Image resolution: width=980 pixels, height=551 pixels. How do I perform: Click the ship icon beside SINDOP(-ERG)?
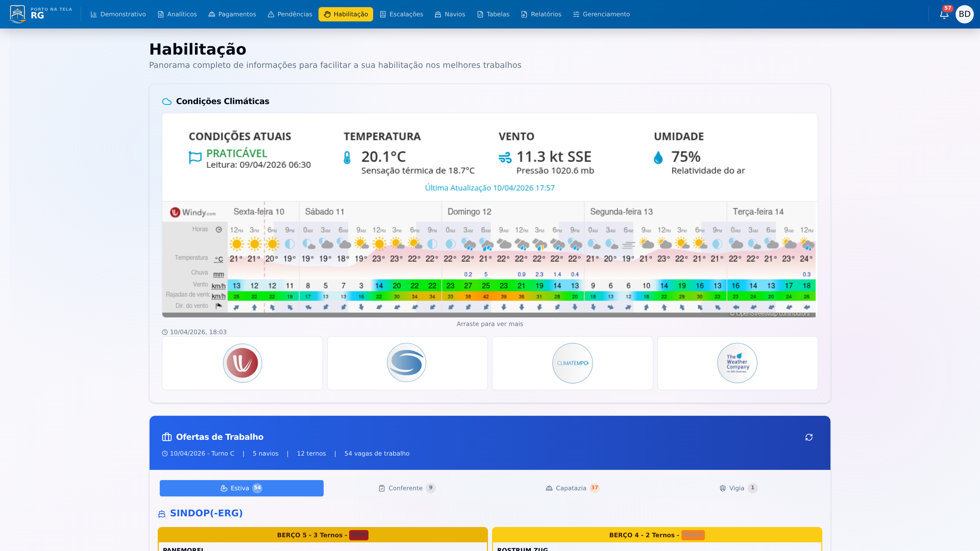tap(161, 513)
